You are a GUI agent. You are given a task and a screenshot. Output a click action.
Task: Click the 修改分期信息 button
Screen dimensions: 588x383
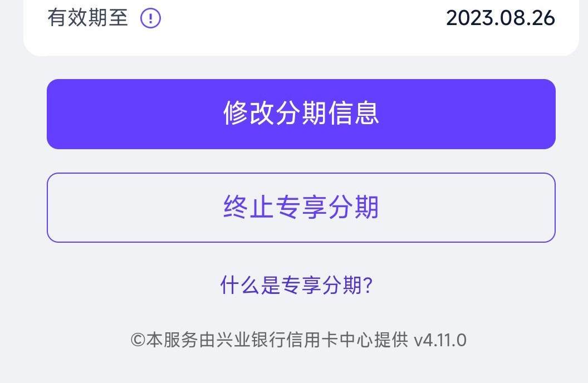[301, 114]
